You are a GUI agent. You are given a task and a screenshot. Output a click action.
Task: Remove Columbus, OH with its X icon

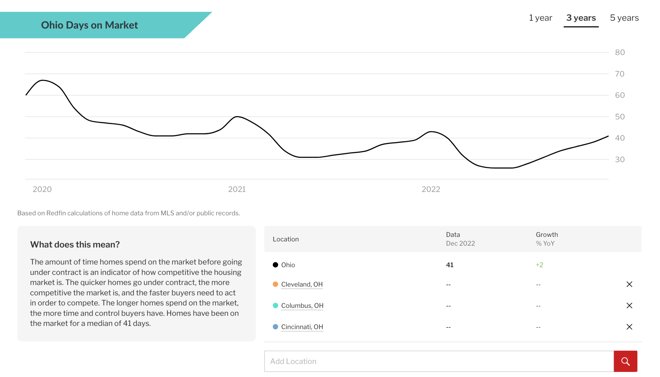pos(629,305)
